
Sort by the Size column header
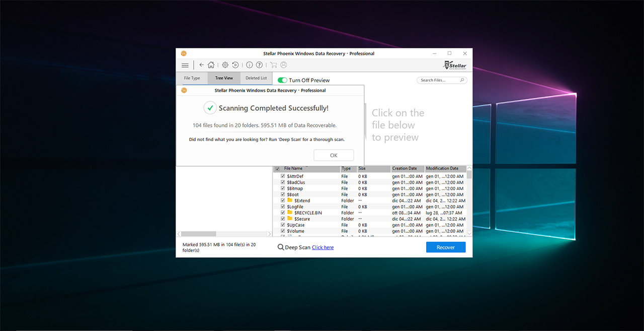(374, 169)
